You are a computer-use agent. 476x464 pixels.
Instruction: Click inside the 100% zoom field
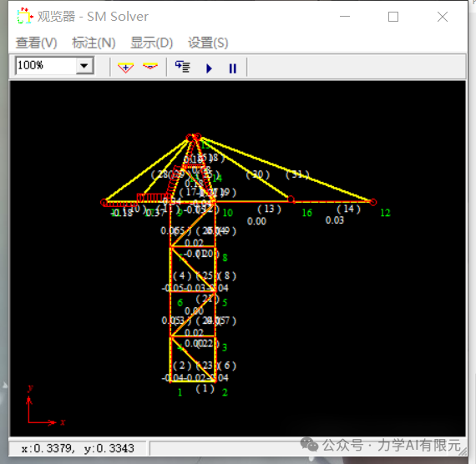[46, 65]
